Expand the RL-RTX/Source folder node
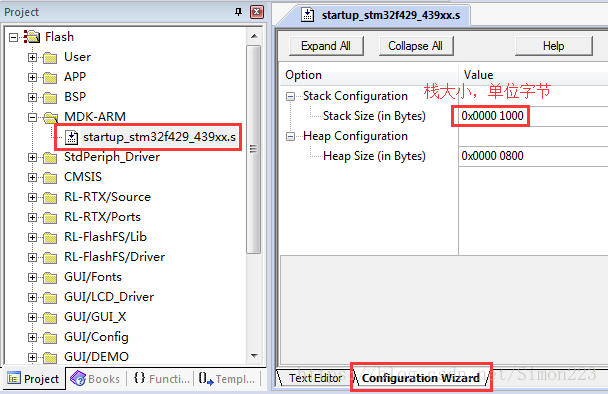 point(33,197)
